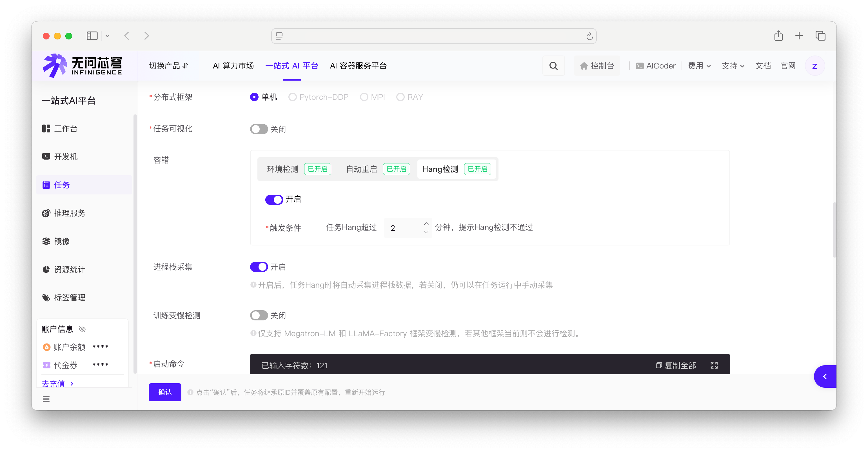Viewport: 868px width, 452px height.
Task: Expand the 支持 dropdown menu
Action: click(733, 66)
